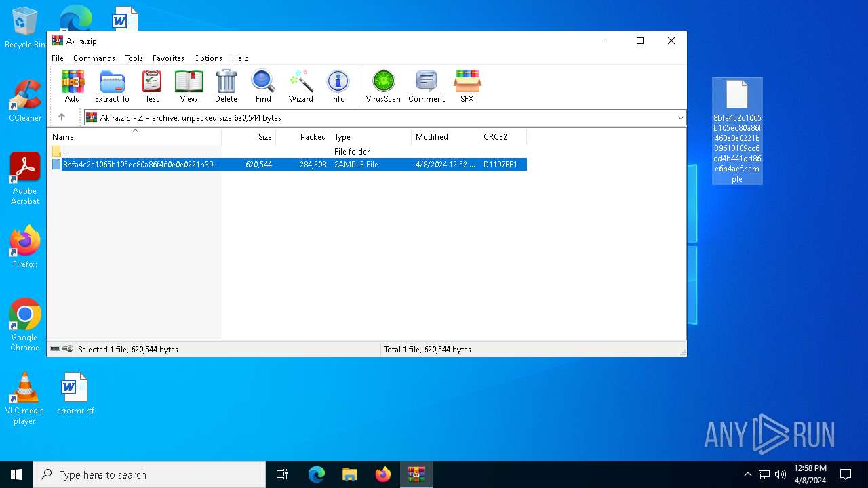Select the parent folder '..' row
This screenshot has height=488, width=868.
pyautogui.click(x=288, y=152)
